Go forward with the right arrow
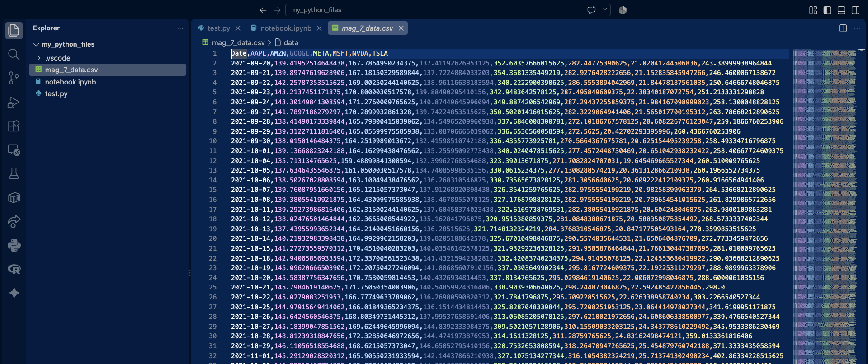Viewport: 868px width, 364px height. click(x=277, y=10)
